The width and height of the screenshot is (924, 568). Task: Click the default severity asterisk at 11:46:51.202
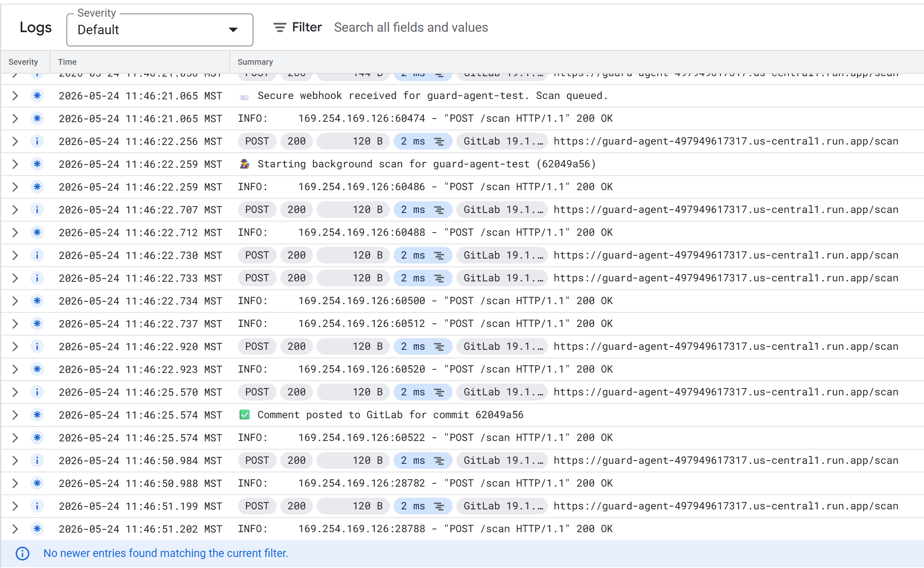(x=37, y=529)
